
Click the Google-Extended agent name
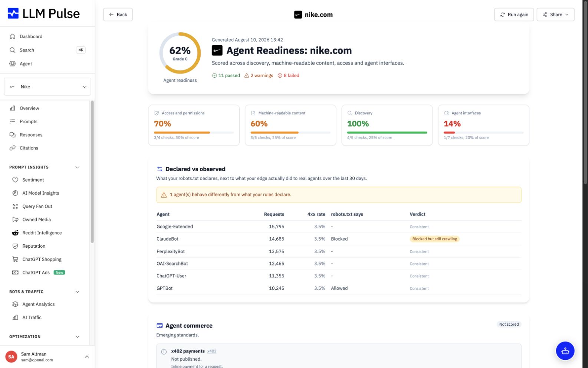click(x=175, y=227)
